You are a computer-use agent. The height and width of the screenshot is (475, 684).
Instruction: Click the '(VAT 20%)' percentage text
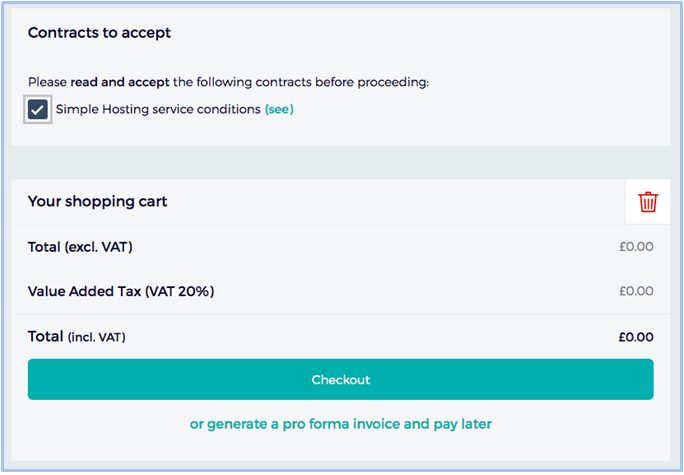(180, 291)
